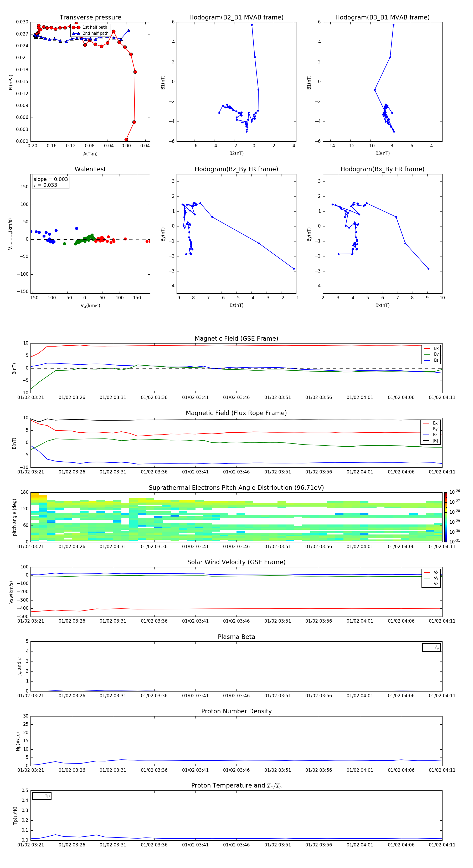Click the Vz legend entry in Solar Wind panel

431,584
